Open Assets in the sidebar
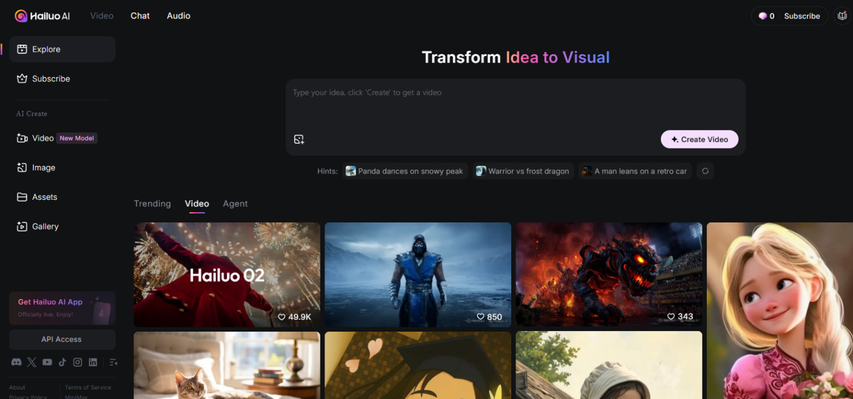Screen dimensions: 853x399 [62, 197]
